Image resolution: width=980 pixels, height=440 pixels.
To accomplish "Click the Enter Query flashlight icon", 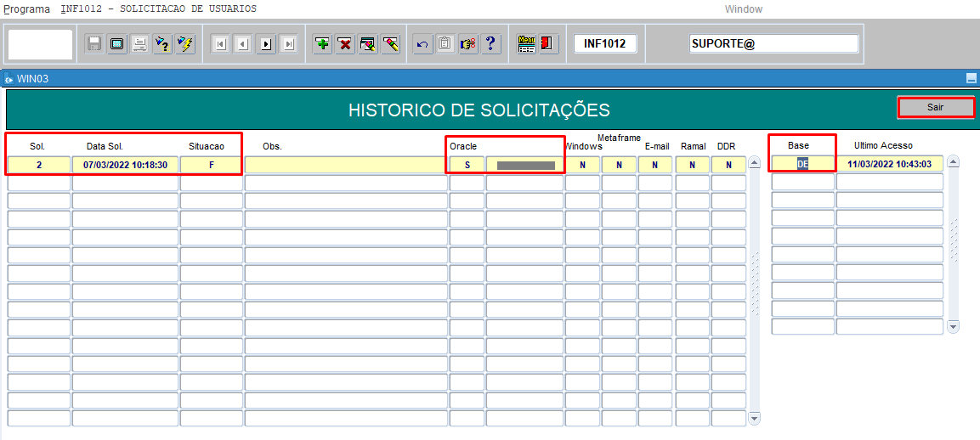I will (x=162, y=44).
